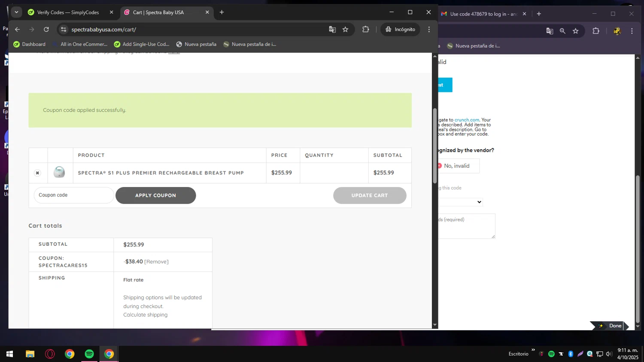Image resolution: width=644 pixels, height=362 pixels.
Task: Open Spotify from the taskbar
Action: (89, 354)
